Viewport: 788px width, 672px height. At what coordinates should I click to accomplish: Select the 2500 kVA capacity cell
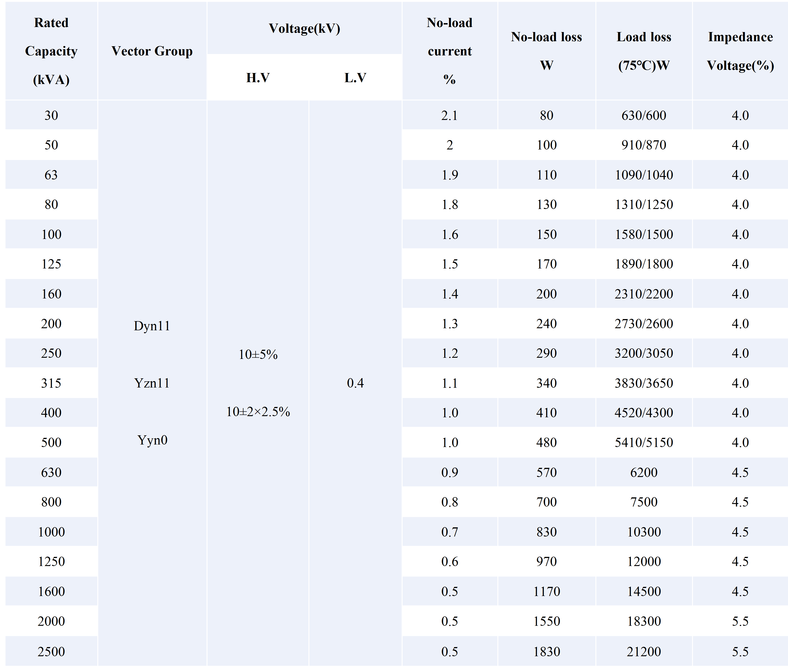[51, 651]
